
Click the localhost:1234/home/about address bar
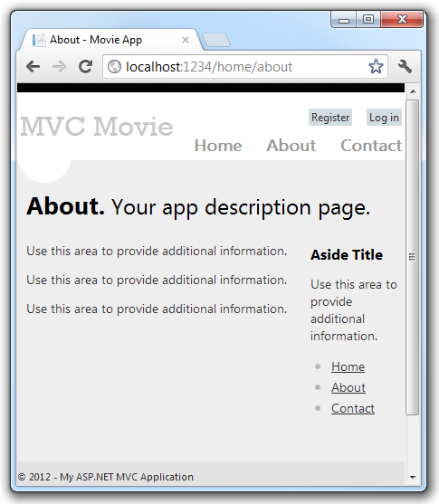[245, 67]
